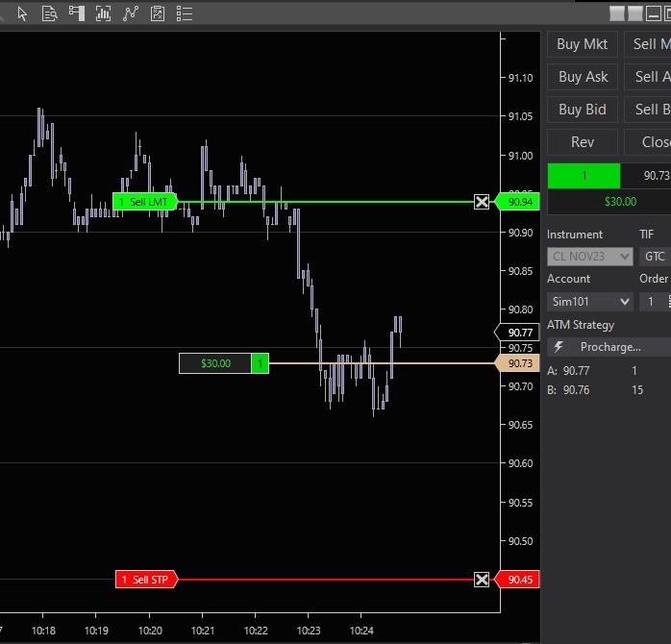
Task: Click the 90.90 price axis label
Action: [x=520, y=233]
